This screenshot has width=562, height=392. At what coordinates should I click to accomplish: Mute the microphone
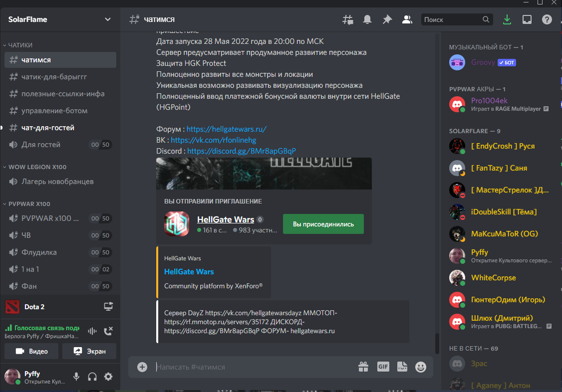(x=76, y=377)
